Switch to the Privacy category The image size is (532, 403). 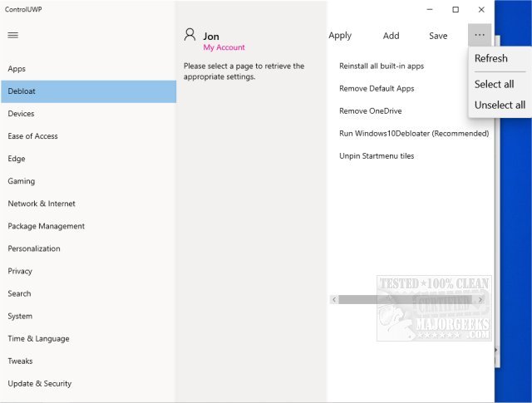click(20, 271)
